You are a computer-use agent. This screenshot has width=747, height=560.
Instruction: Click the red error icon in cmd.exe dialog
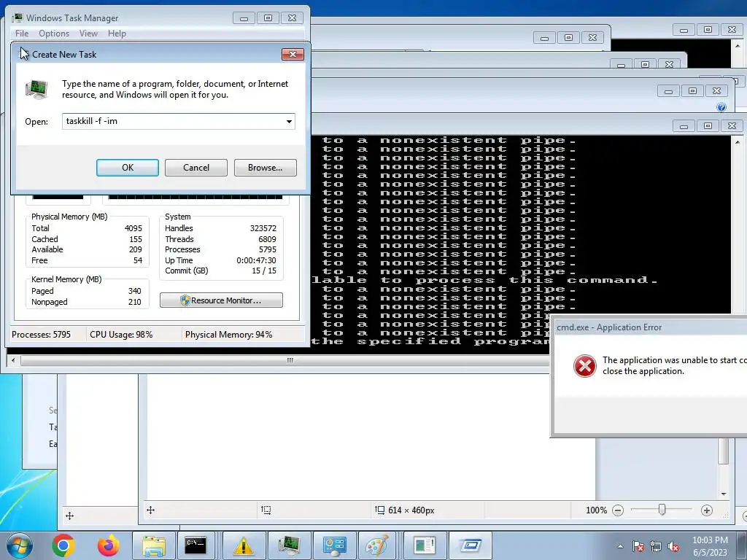(x=585, y=366)
